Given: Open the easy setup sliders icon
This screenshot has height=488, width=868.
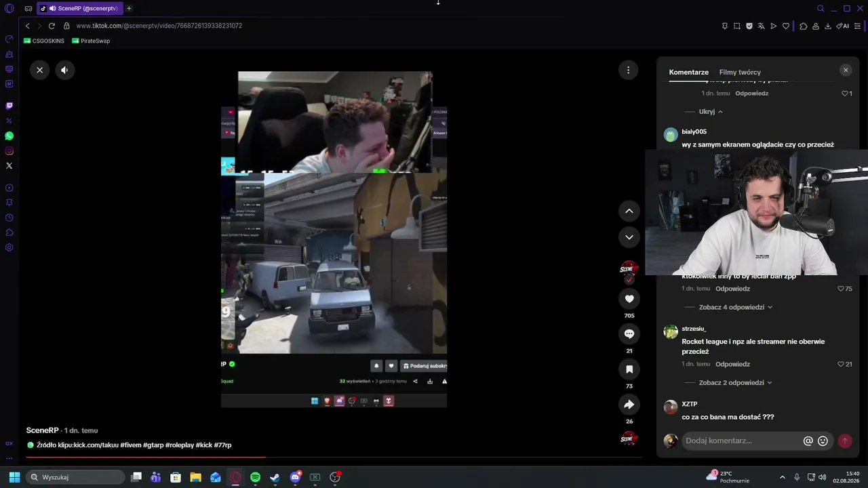Looking at the screenshot, I should 858,26.
